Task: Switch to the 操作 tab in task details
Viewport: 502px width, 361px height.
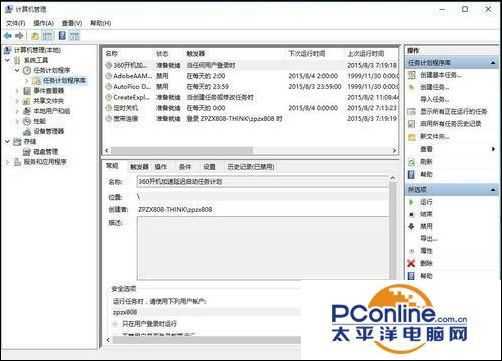Action: [161, 167]
